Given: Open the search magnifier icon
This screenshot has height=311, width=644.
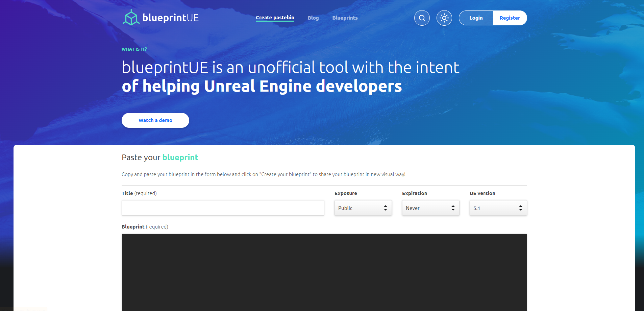Looking at the screenshot, I should (x=422, y=18).
